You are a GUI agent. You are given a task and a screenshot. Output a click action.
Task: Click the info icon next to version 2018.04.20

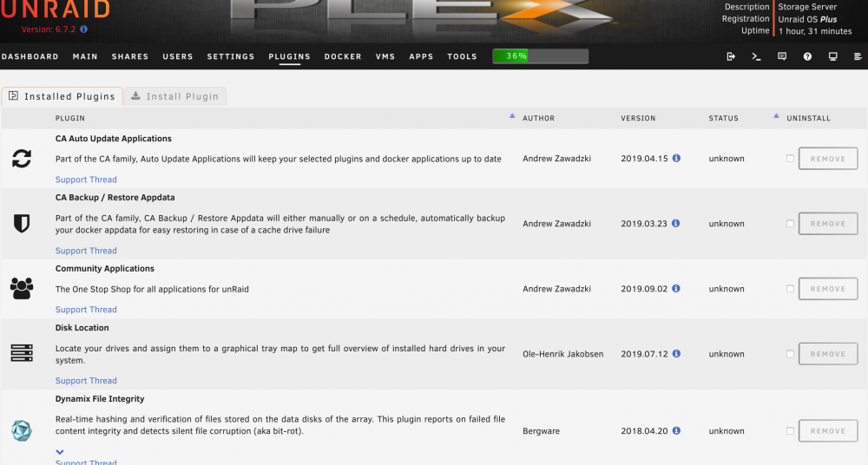pos(676,430)
